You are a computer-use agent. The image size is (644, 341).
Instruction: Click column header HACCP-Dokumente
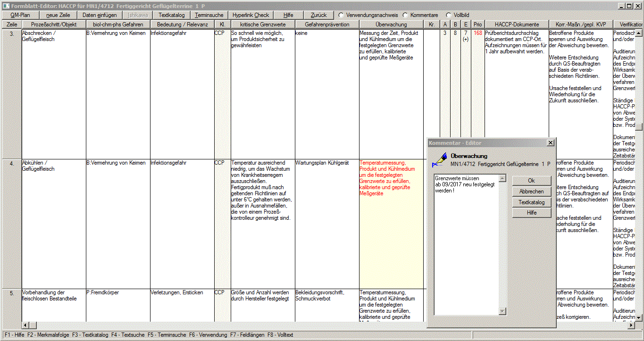coord(517,25)
